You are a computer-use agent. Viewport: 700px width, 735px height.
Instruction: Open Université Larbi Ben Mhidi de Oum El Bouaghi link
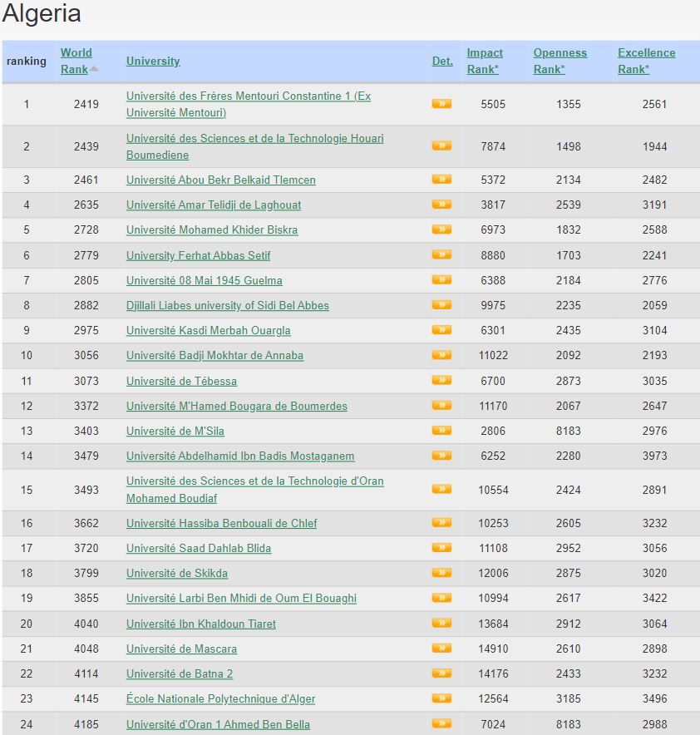[x=241, y=598]
